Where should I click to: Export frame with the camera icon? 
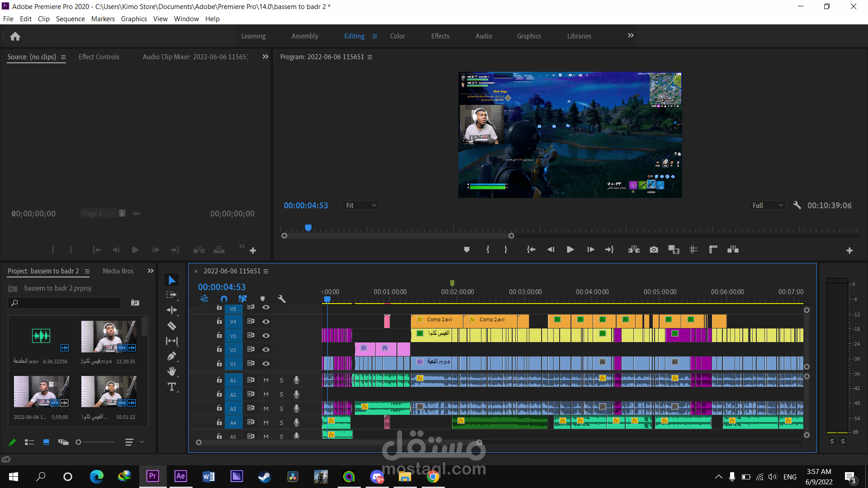pyautogui.click(x=654, y=249)
